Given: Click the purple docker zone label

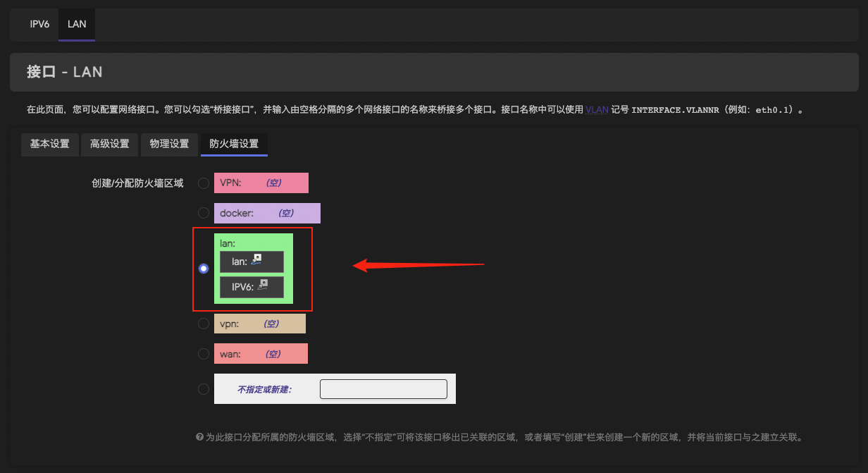Looking at the screenshot, I should click(267, 213).
